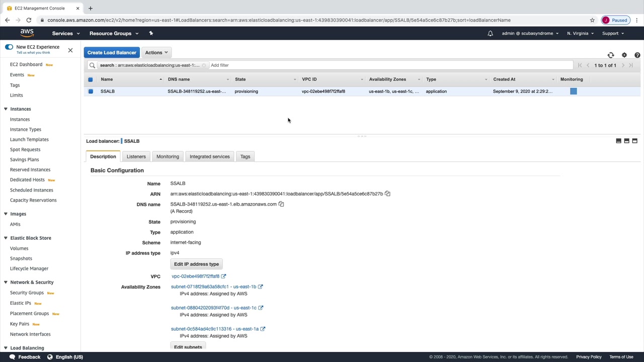Go to the last page of results
The height and width of the screenshot is (362, 644).
[x=631, y=65]
